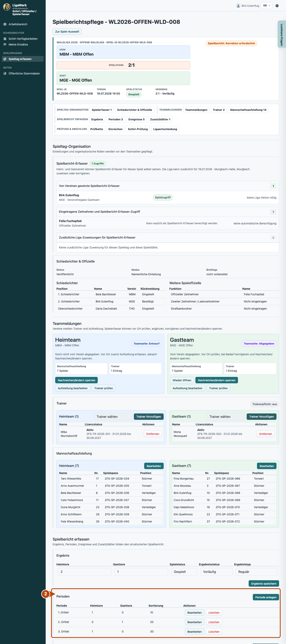Click the Zur Spiel-Auswahl button

(x=67, y=32)
